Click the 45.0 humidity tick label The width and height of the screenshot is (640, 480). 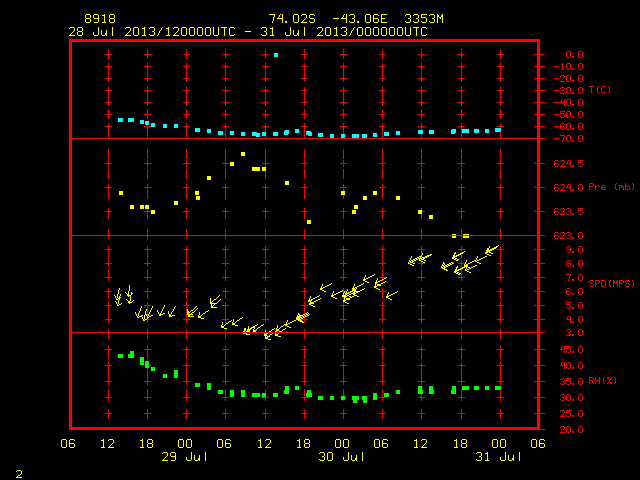[x=571, y=350]
